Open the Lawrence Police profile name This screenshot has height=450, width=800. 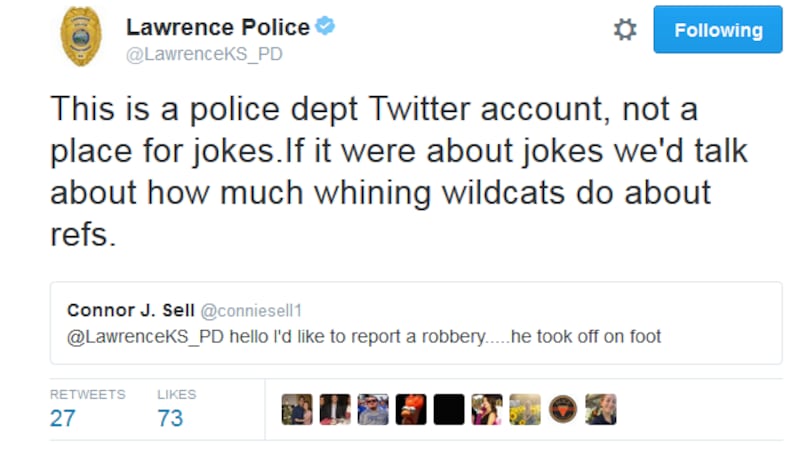click(216, 27)
